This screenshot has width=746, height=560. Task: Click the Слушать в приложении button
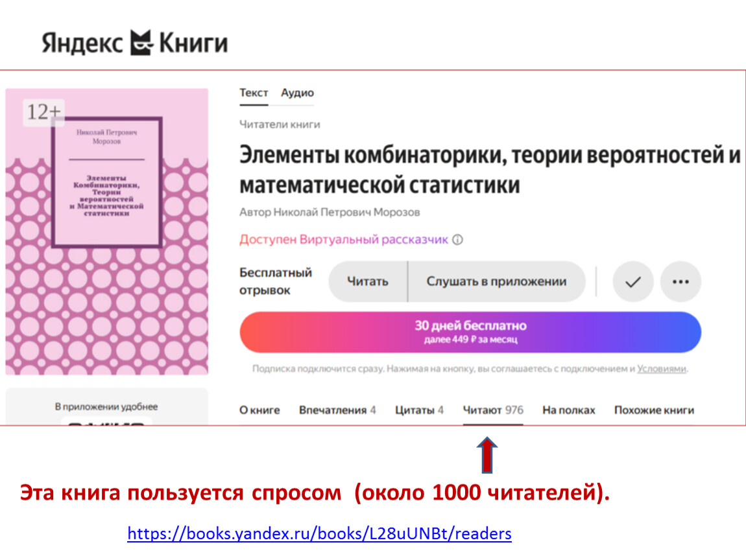coord(497,281)
